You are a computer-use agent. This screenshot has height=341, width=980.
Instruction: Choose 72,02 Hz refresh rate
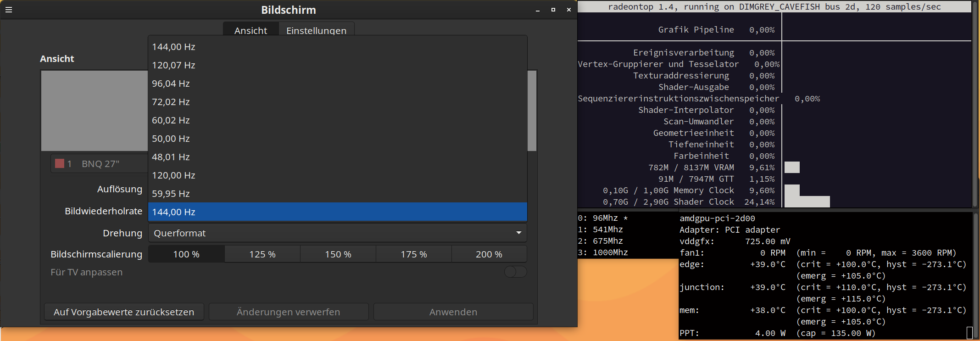point(338,102)
